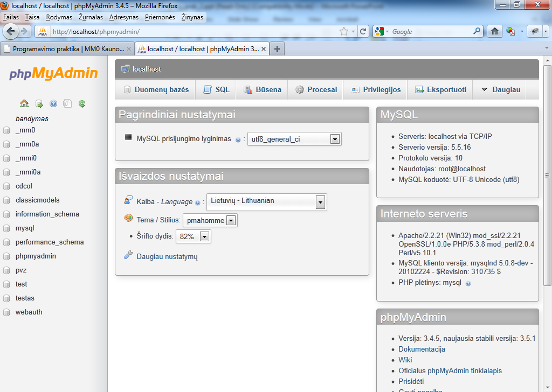Select the testas database
552x392 pixels.
click(25, 298)
